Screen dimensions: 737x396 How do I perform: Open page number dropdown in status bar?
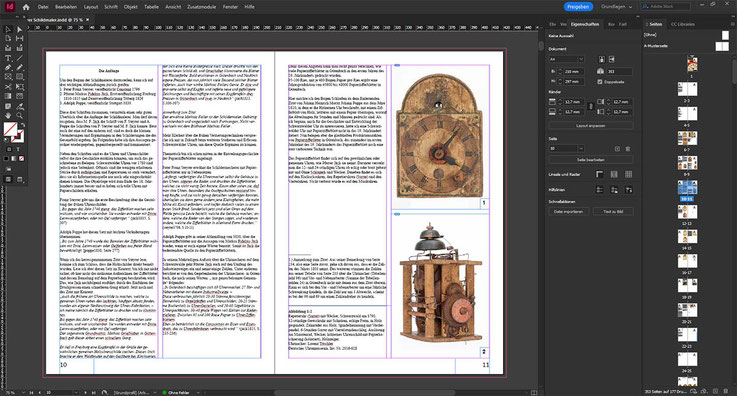75,392
